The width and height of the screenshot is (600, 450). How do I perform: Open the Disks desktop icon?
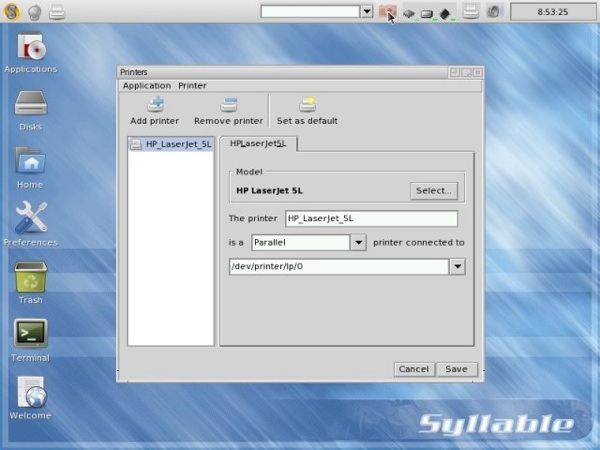30,104
